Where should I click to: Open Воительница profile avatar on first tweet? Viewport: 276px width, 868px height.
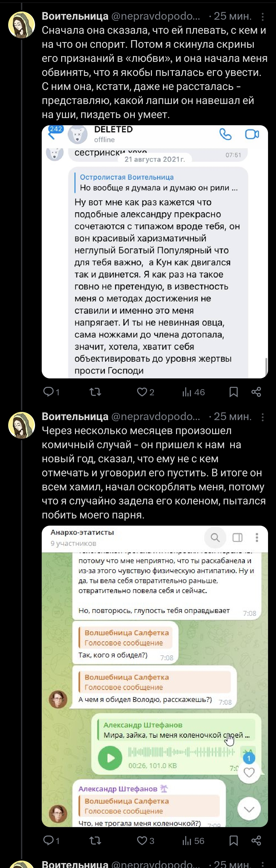(21, 25)
